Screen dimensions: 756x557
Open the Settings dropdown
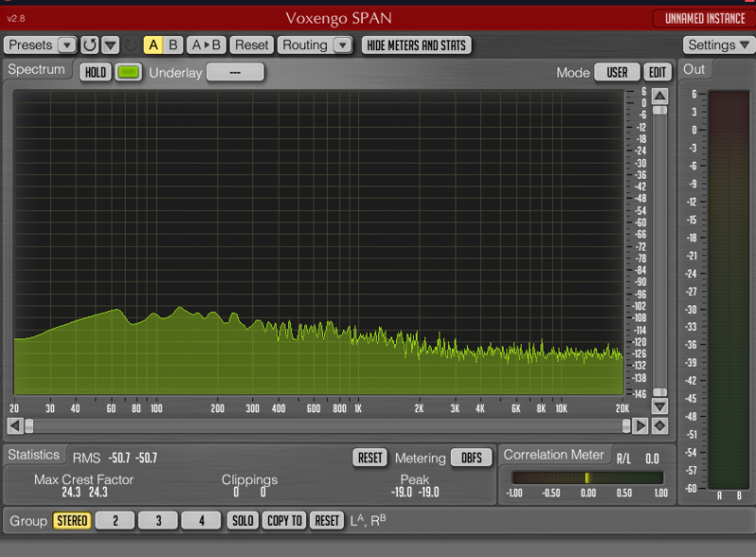718,45
